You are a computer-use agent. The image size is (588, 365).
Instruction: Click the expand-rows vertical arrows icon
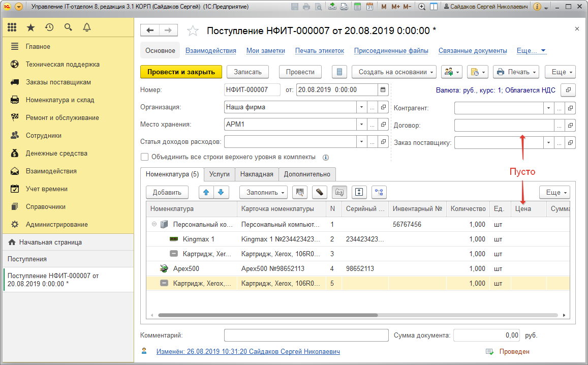tap(359, 192)
